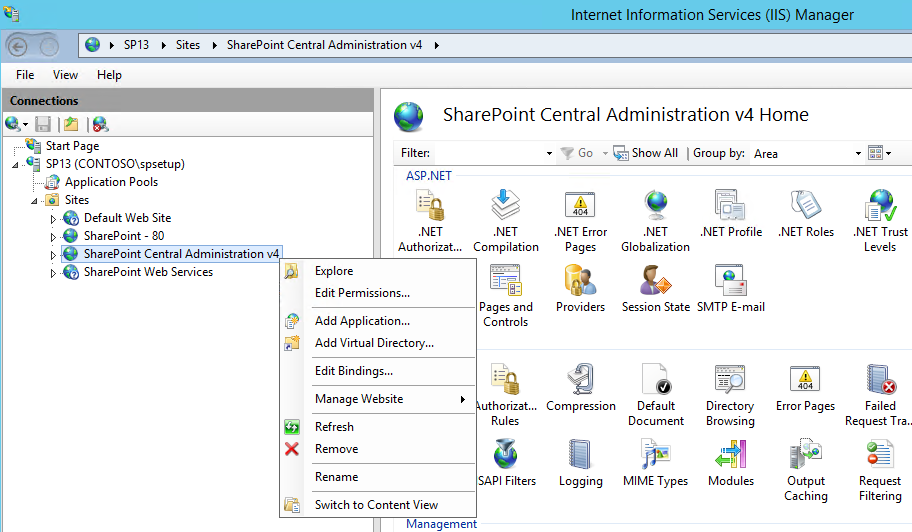
Task: Click Sites in the breadcrumb path
Action: coord(188,45)
